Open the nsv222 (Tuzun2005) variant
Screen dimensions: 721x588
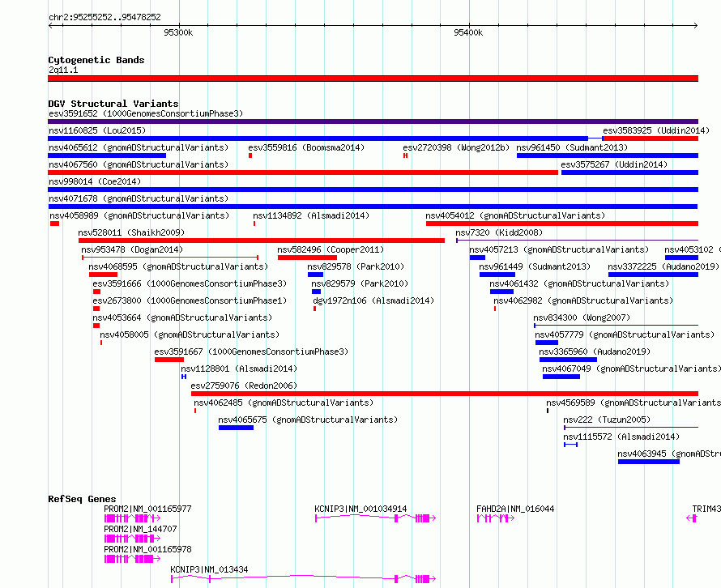tap(607, 420)
